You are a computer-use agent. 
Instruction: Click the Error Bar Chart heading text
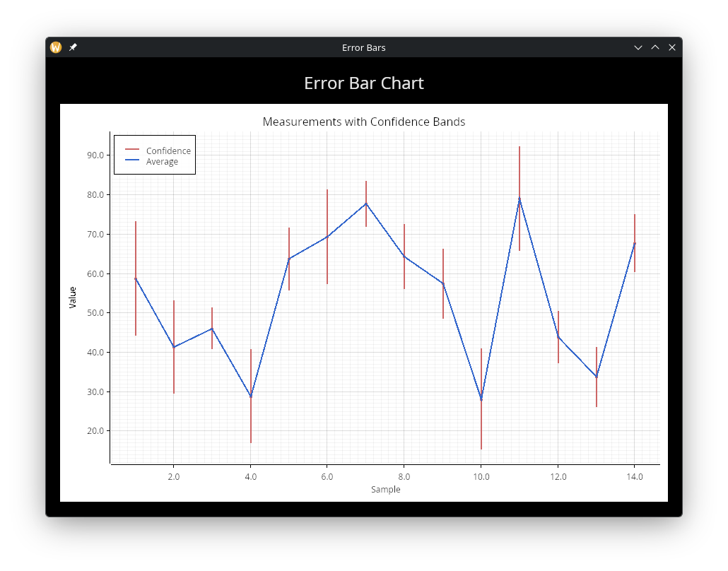click(363, 83)
